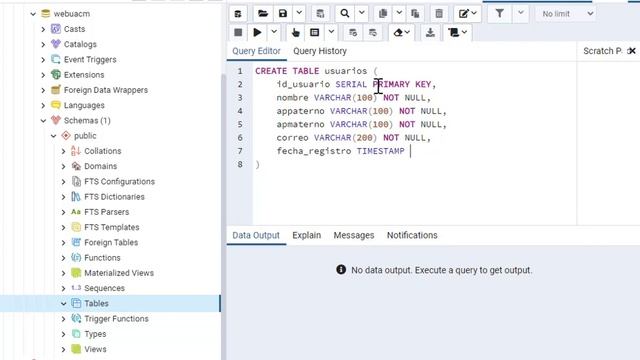Expand the Languages tree node

click(x=43, y=105)
